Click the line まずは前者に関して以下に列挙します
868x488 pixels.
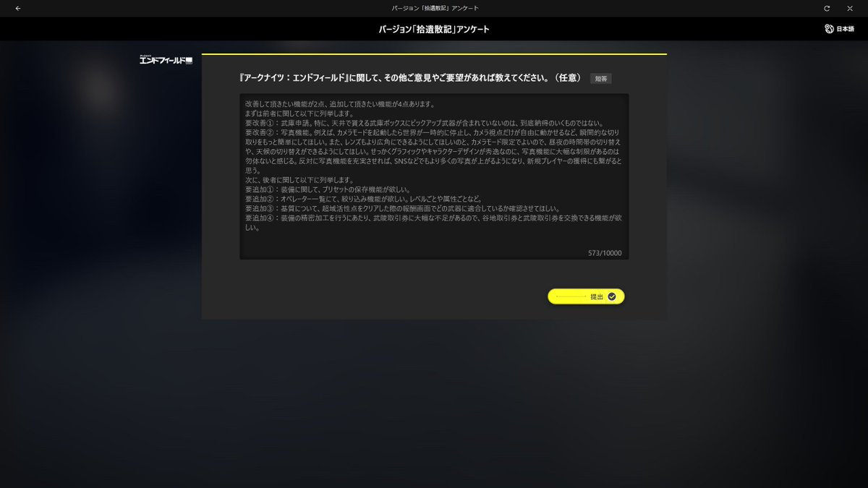(x=299, y=114)
